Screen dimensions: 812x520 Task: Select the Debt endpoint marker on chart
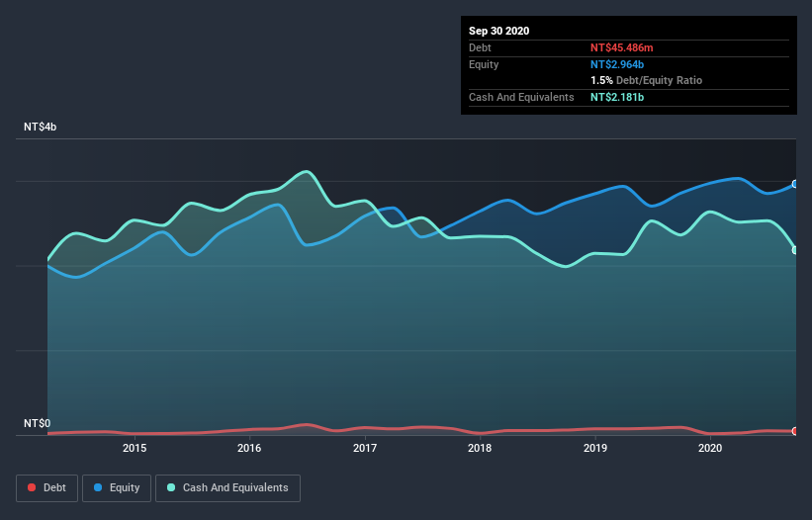click(x=795, y=431)
